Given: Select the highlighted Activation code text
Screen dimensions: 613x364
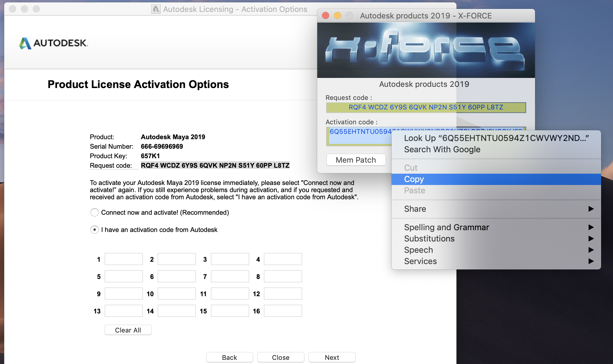Looking at the screenshot, I should 357,132.
